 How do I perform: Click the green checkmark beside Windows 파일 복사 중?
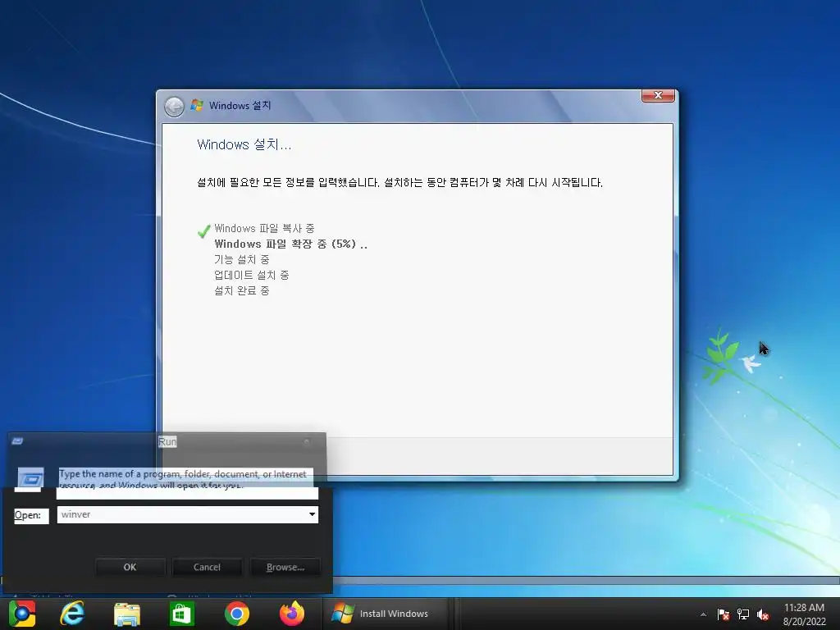pyautogui.click(x=203, y=231)
